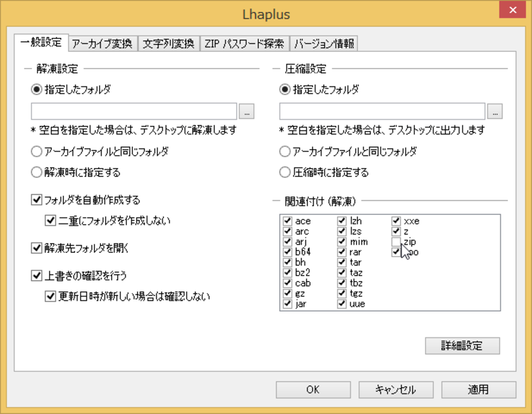Toggle the taz file association

[342, 272]
